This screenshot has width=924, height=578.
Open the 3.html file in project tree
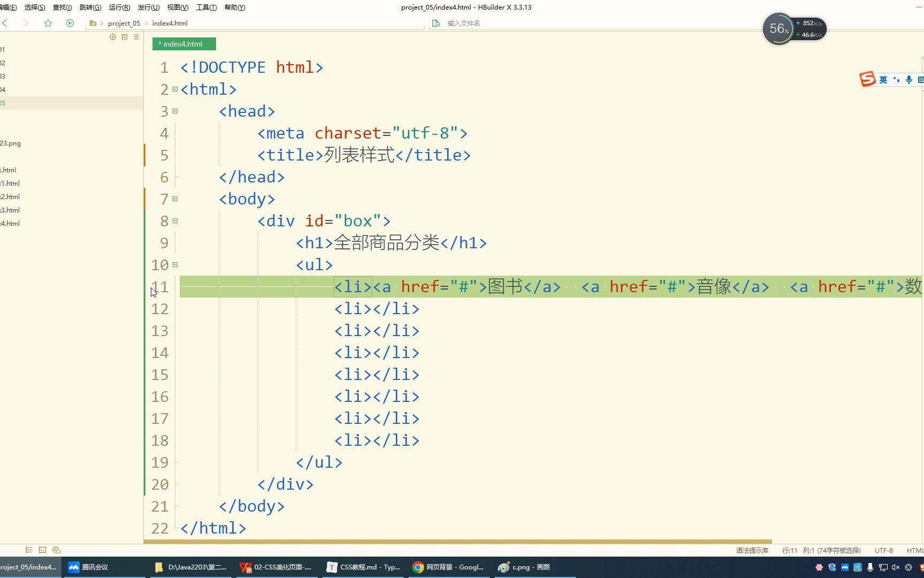pyautogui.click(x=10, y=210)
